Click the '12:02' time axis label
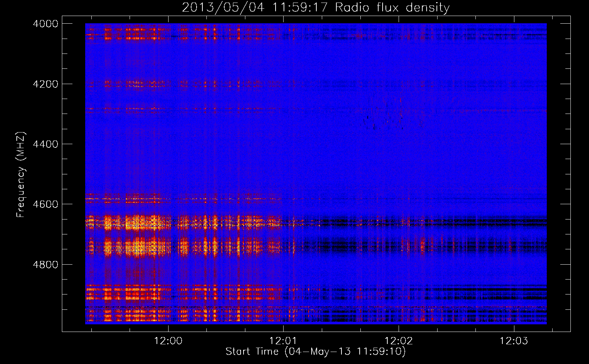The height and width of the screenshot is (364, 589). 399,341
